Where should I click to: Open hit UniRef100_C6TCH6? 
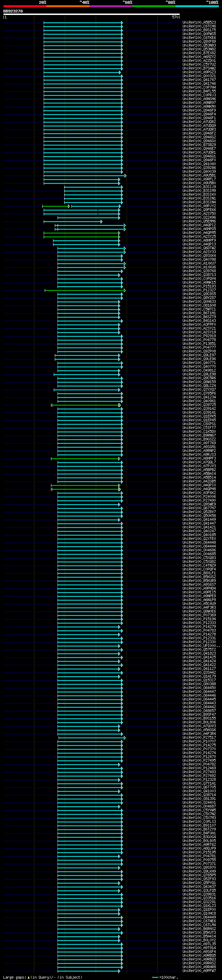tap(199, 26)
